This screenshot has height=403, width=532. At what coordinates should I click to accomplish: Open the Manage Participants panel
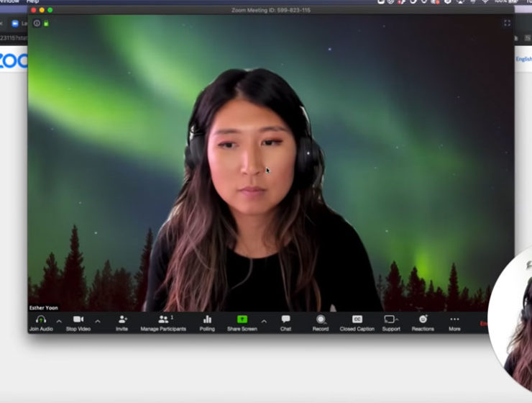click(163, 320)
